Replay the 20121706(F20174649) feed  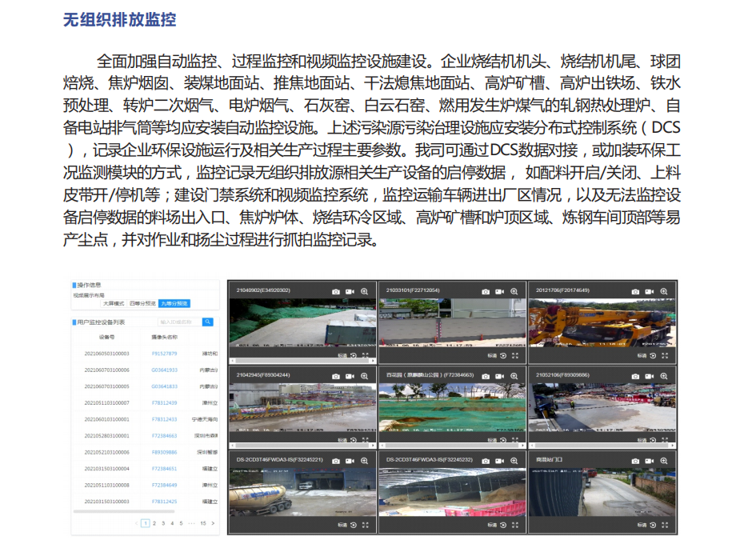653,355
